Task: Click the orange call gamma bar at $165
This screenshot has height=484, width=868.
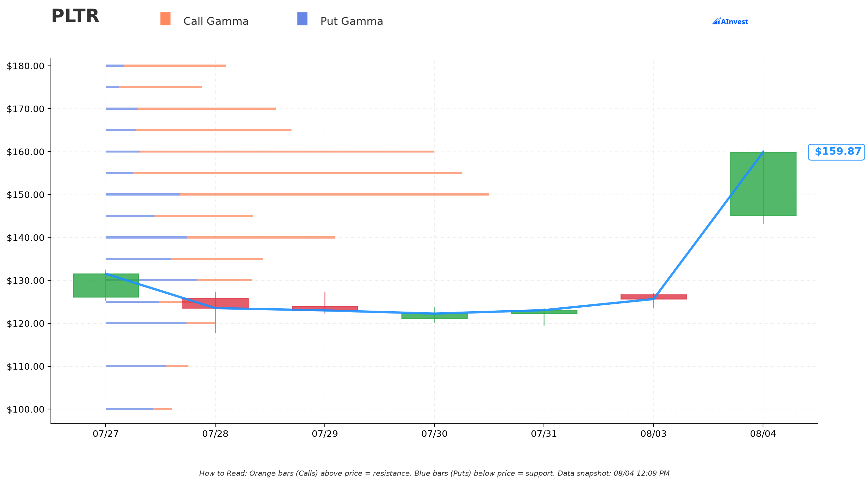Action: point(214,130)
